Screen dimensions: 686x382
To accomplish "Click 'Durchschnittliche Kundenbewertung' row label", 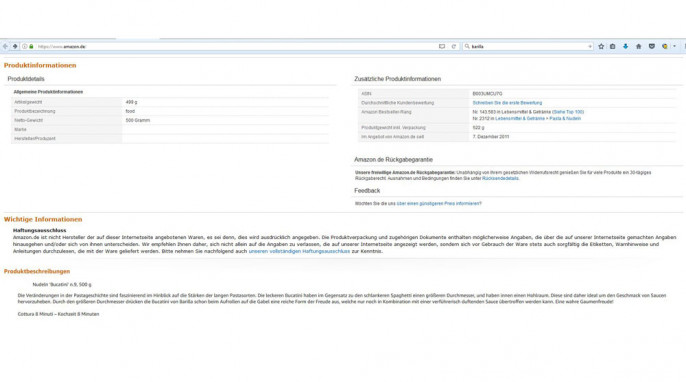I will 397,103.
